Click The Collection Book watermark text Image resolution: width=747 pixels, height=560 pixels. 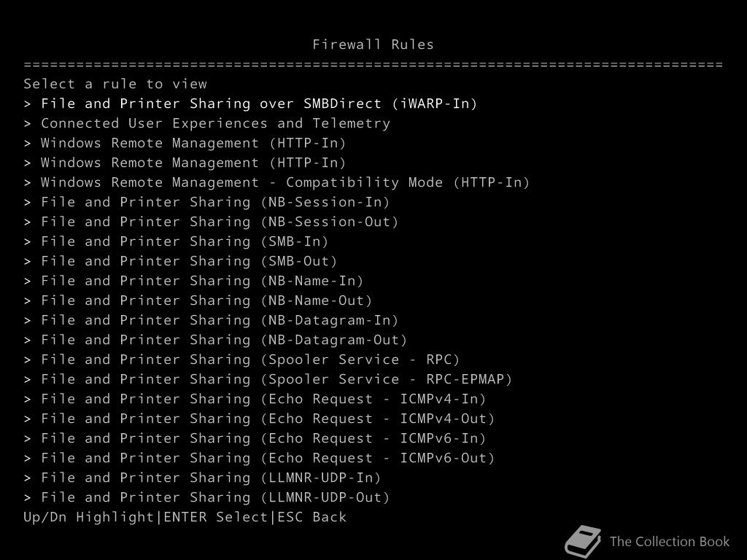(x=669, y=542)
